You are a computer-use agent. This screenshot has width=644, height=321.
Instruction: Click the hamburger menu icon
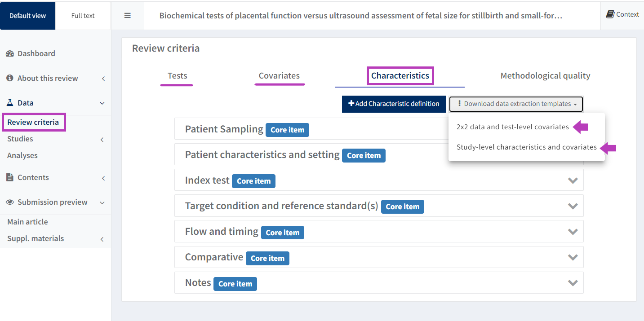(128, 16)
